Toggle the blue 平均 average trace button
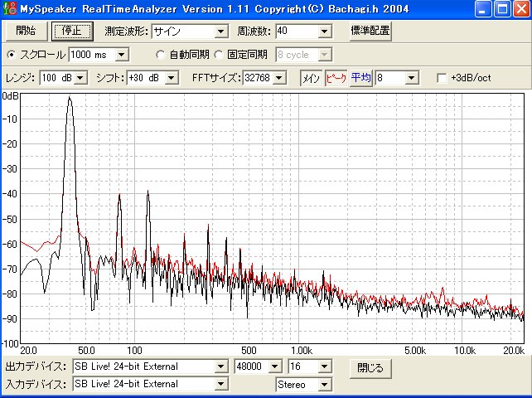 [360, 78]
